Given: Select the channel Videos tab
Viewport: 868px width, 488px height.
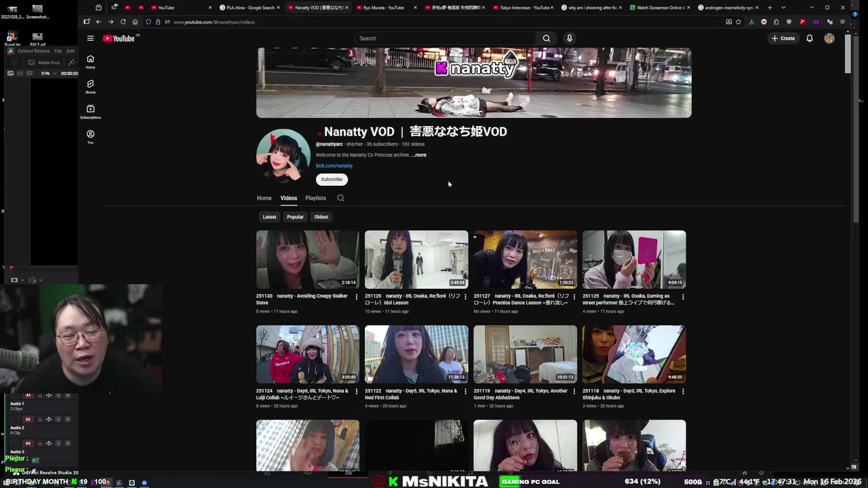Looking at the screenshot, I should click(289, 198).
